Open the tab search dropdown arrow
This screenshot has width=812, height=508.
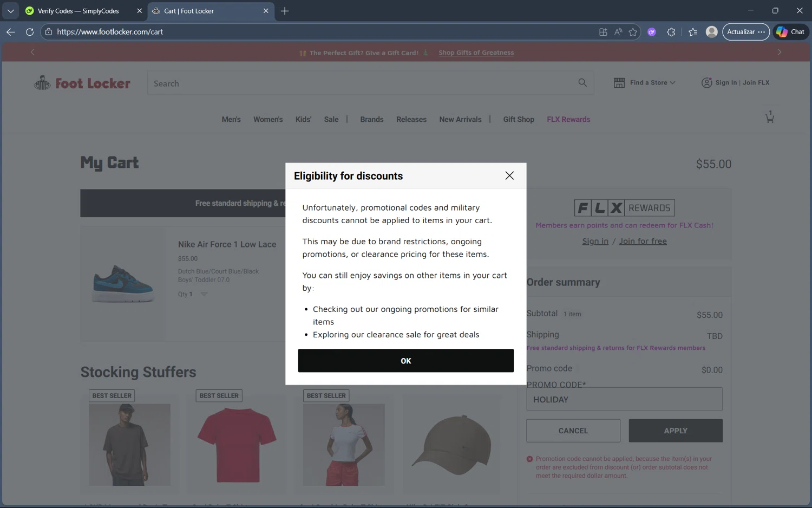[x=10, y=11]
